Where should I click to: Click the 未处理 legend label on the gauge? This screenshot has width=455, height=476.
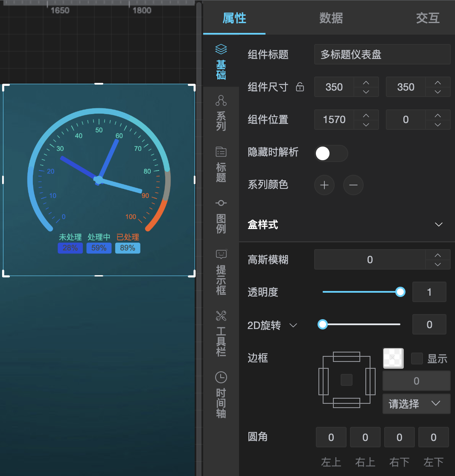(x=70, y=237)
